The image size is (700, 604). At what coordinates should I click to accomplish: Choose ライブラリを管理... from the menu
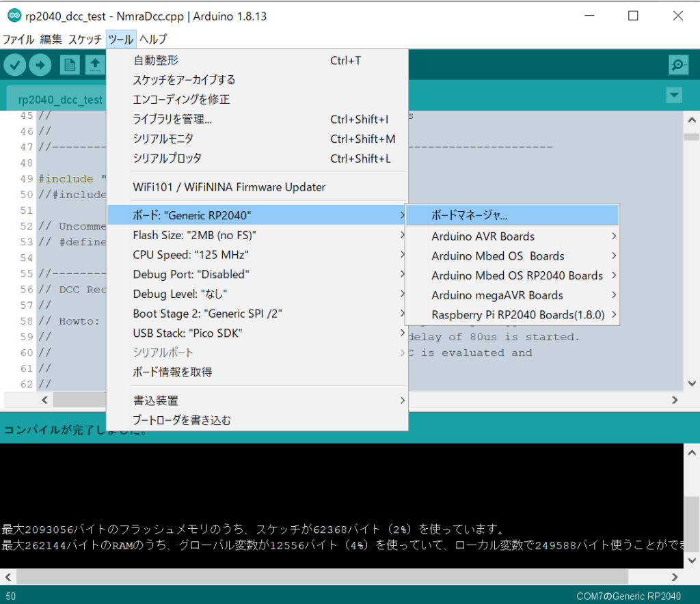coord(172,120)
